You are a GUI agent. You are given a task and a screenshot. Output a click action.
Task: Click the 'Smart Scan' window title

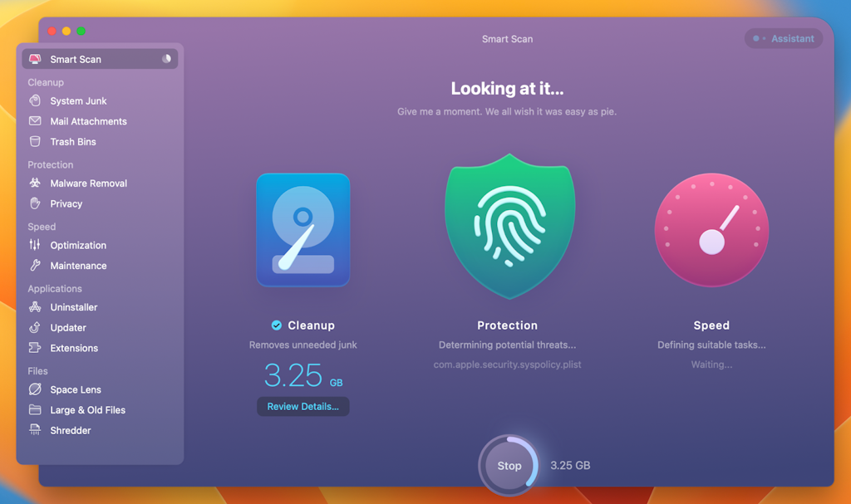(508, 39)
